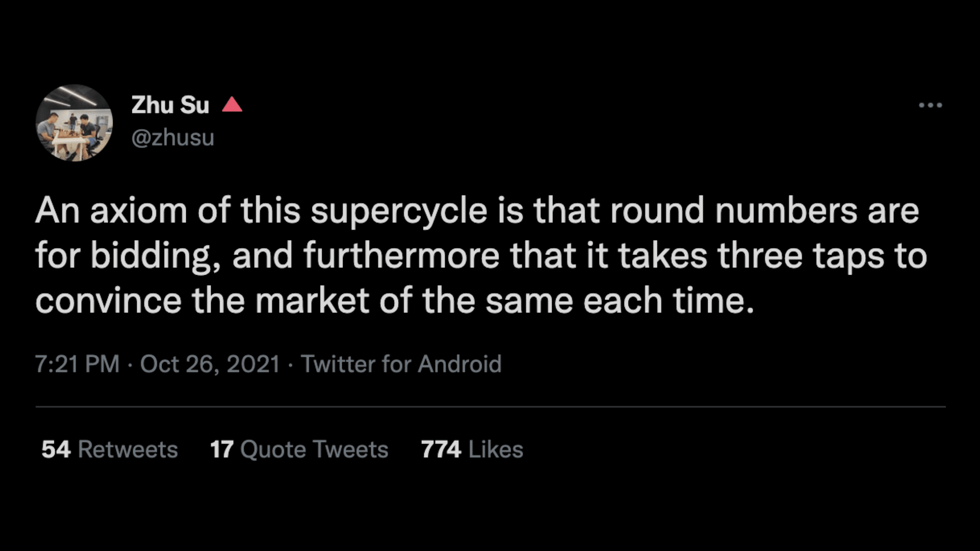The height and width of the screenshot is (551, 980).
Task: Click the bold 54 retweet count
Action: [x=56, y=449]
